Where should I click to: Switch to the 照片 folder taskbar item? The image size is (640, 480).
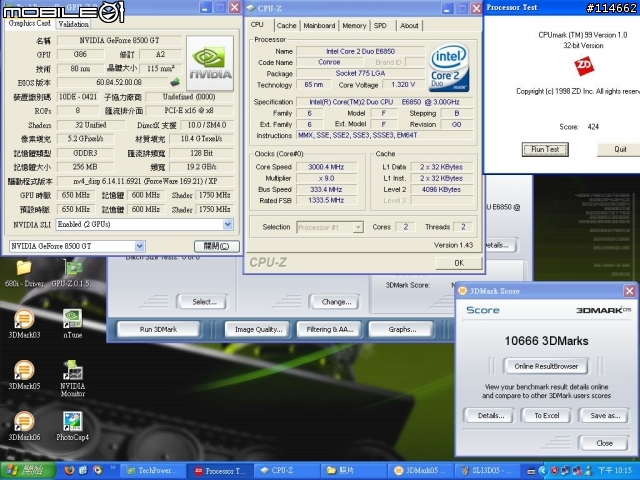click(354, 471)
